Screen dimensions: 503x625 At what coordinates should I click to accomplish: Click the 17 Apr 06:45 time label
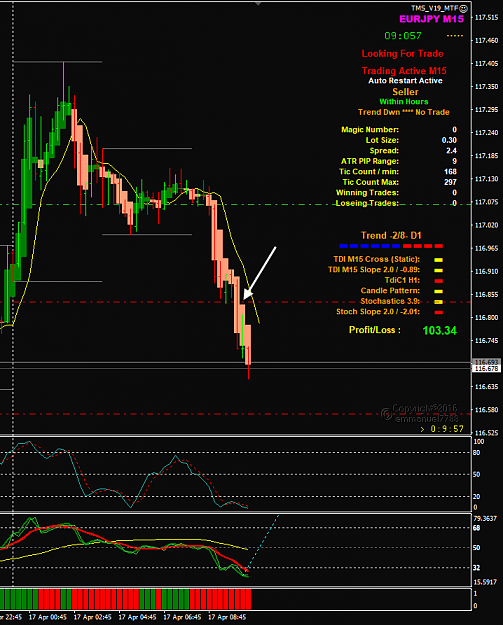[x=182, y=617]
